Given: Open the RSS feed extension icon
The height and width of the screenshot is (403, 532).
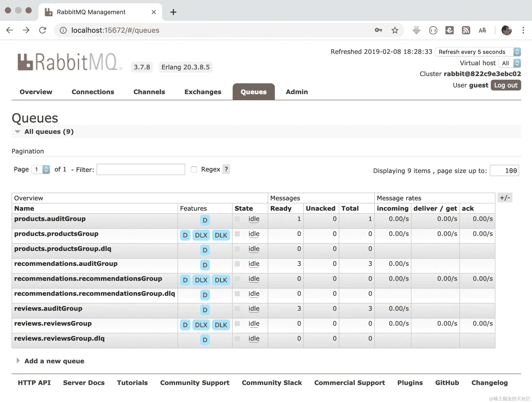Looking at the screenshot, I should (466, 30).
